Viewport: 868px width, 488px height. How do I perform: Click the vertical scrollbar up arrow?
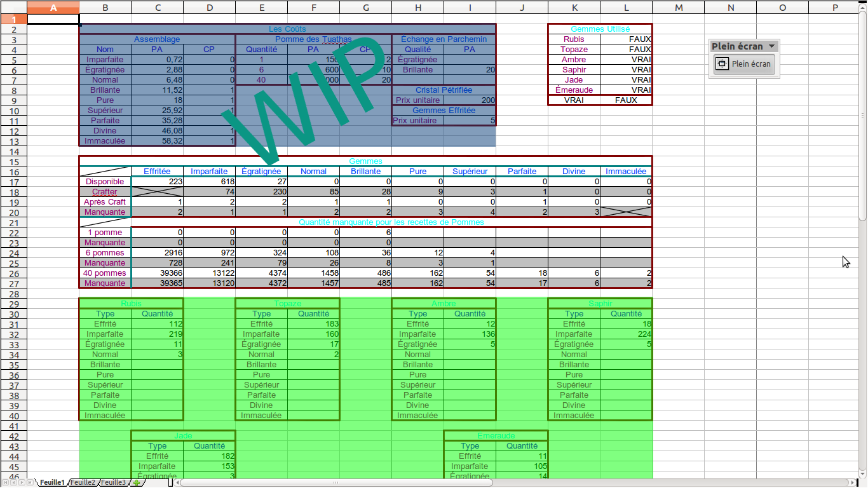pos(862,5)
